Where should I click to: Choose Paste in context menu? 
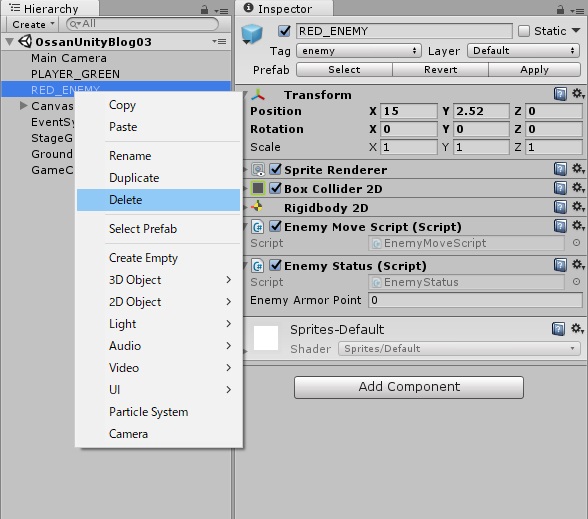click(x=158, y=127)
